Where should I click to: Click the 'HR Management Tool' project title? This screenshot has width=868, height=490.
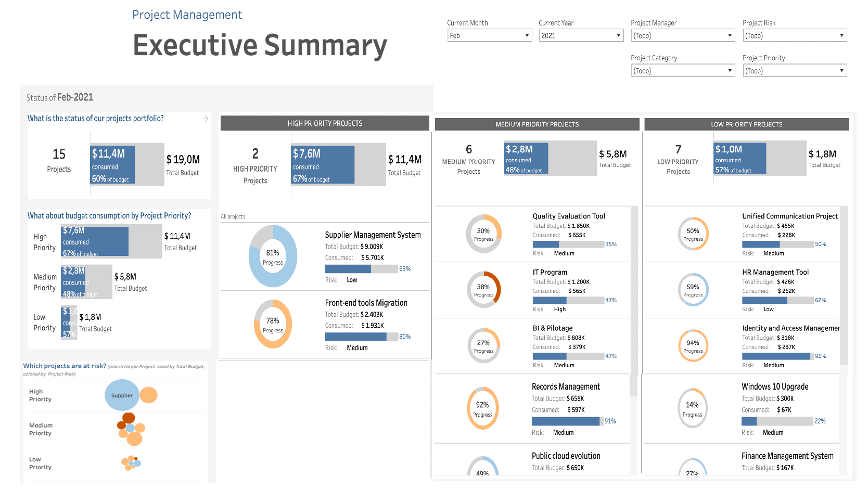click(775, 272)
